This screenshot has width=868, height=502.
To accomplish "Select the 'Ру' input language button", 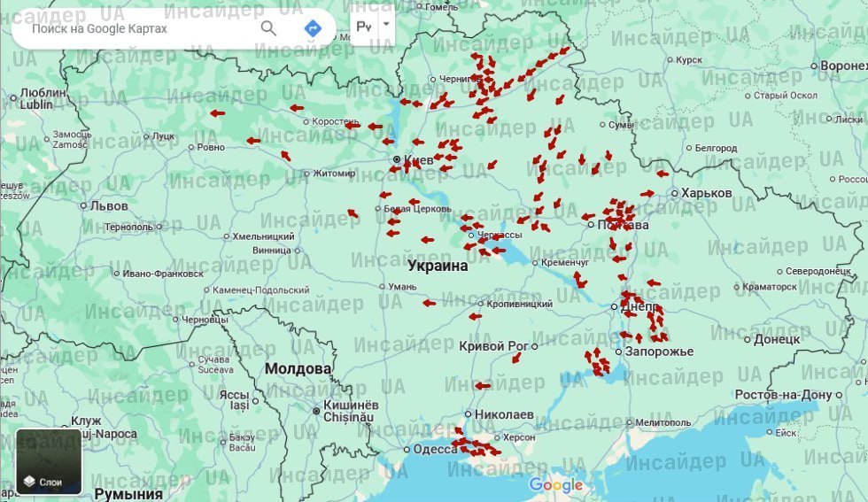I will [x=363, y=26].
